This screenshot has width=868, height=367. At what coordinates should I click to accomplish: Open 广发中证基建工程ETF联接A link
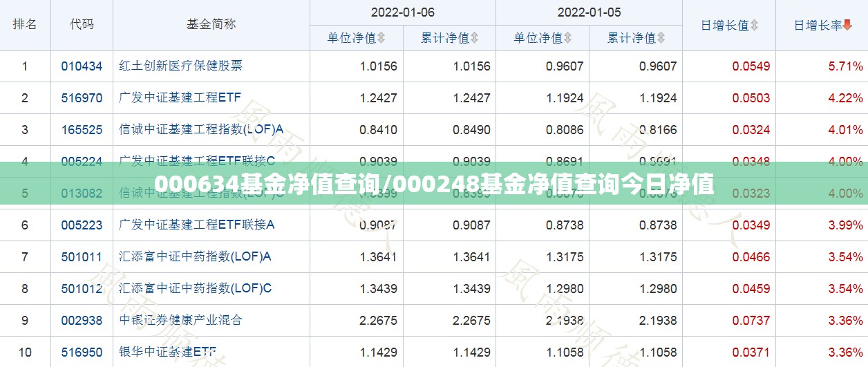point(197,225)
